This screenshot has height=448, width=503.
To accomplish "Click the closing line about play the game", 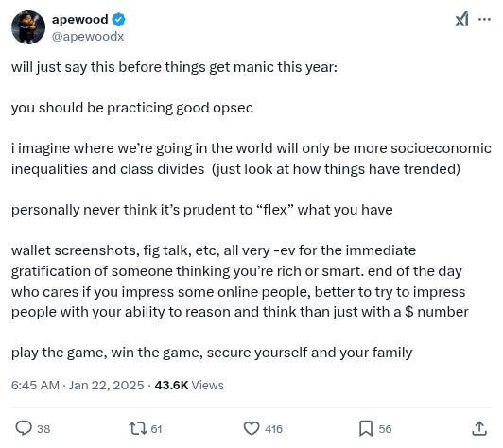I will click(x=212, y=353).
